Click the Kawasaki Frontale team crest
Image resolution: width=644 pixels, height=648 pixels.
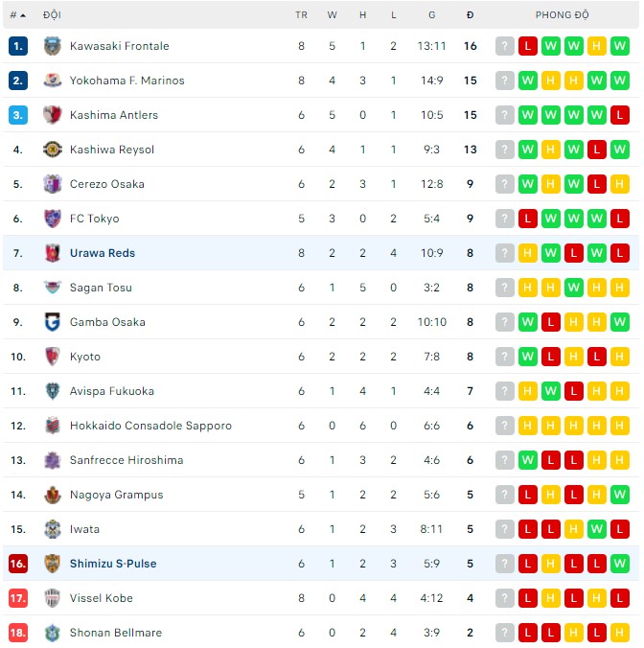pyautogui.click(x=53, y=46)
